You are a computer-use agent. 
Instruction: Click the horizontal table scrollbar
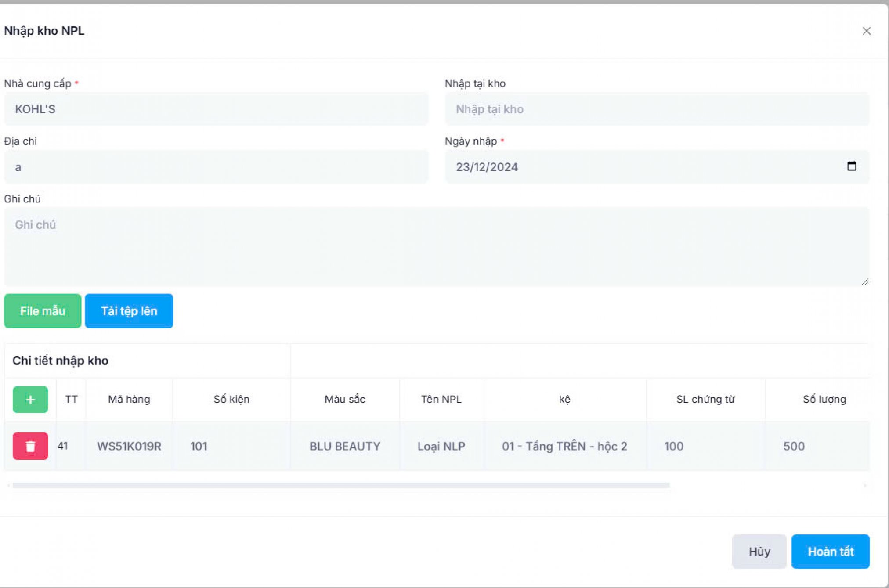coord(340,485)
